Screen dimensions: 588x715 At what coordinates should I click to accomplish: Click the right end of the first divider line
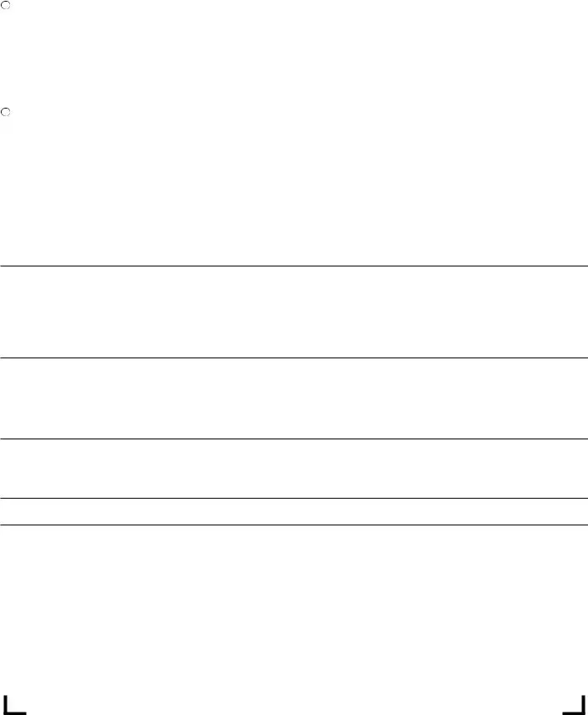pyautogui.click(x=583, y=266)
